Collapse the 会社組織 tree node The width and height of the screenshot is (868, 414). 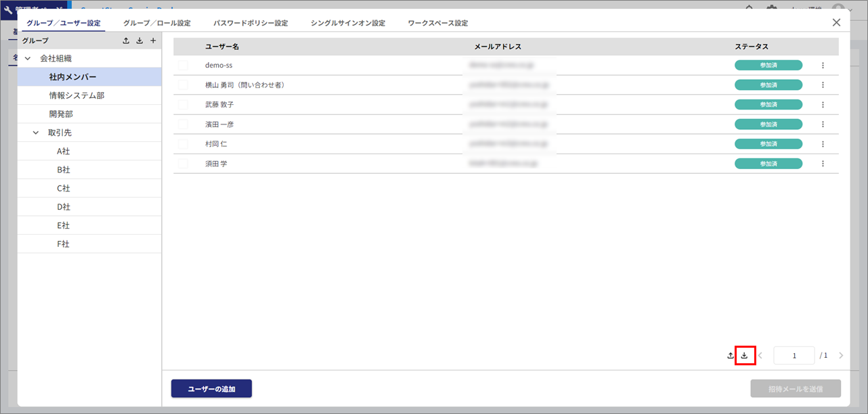click(28, 59)
